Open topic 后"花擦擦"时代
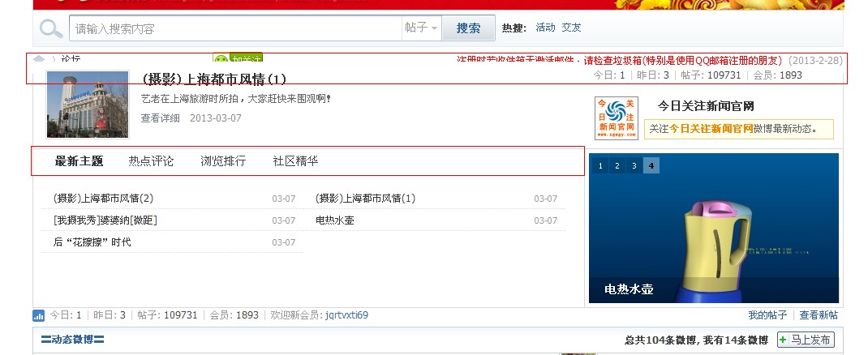Viewport: 868px width, 355px height. tap(92, 242)
